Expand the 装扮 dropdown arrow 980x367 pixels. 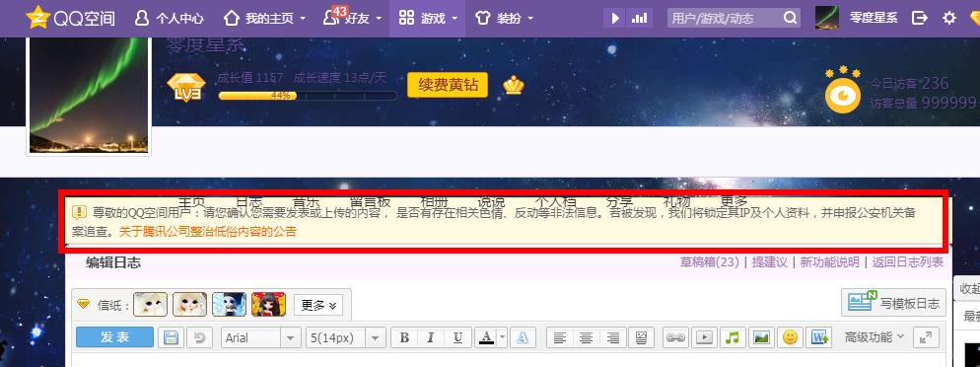530,19
